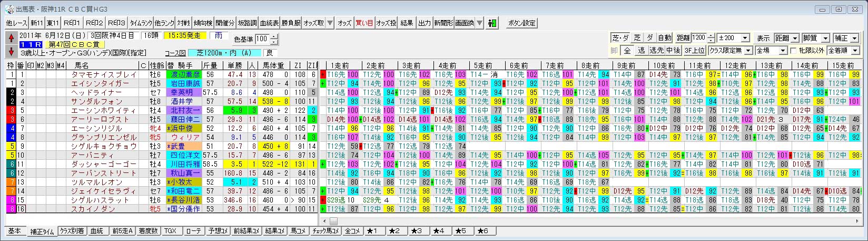
Task: Toggle the 逃先 running style filter
Action: point(656,51)
